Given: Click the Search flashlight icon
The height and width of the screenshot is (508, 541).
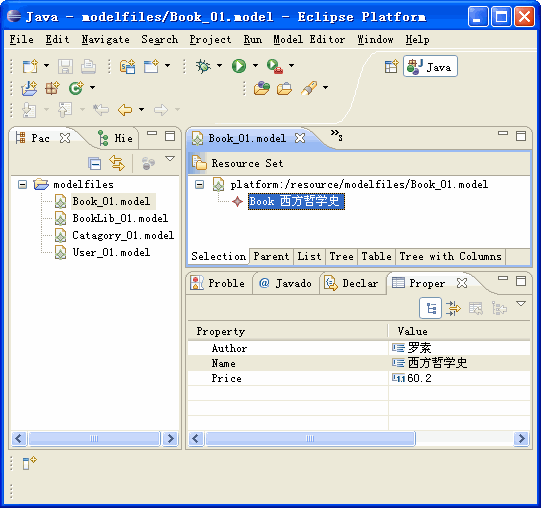Looking at the screenshot, I should click(309, 88).
